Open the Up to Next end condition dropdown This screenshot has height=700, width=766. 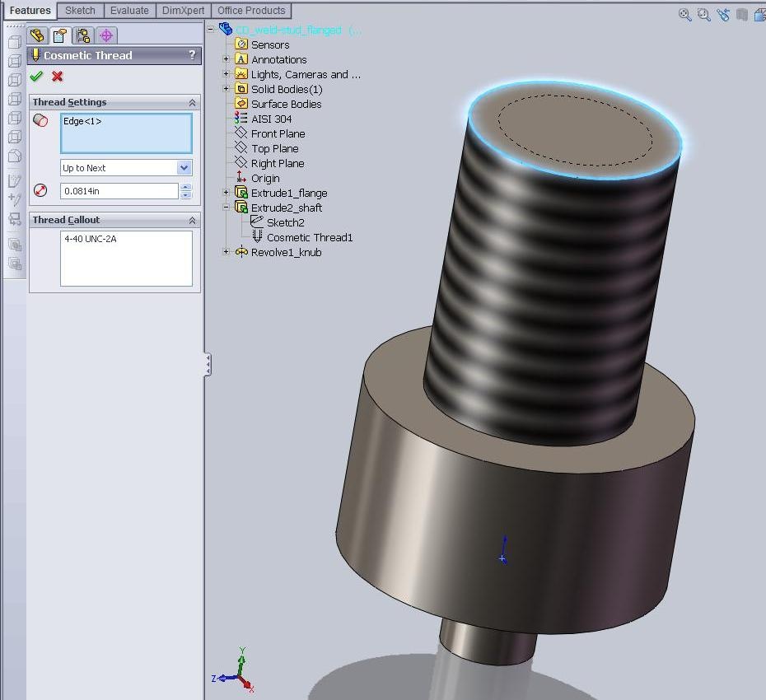pyautogui.click(x=184, y=167)
